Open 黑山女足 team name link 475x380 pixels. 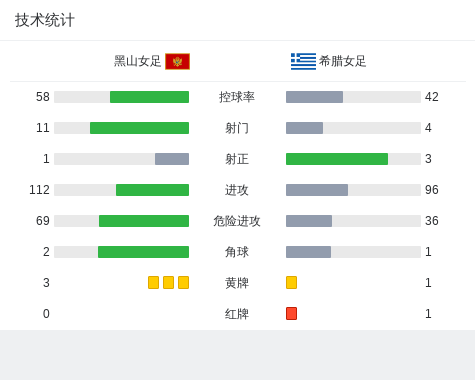(x=137, y=61)
